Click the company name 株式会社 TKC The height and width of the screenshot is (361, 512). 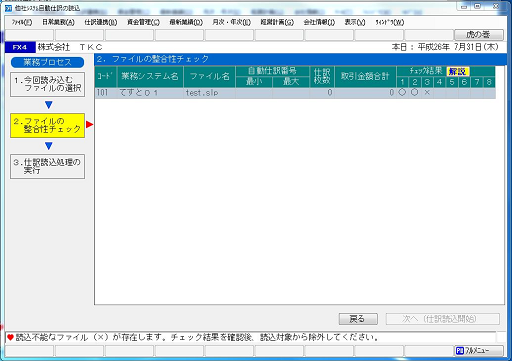click(70, 47)
